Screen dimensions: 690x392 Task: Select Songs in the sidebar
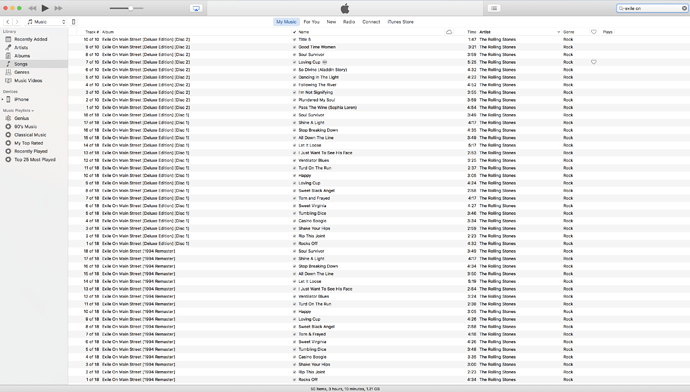point(34,64)
